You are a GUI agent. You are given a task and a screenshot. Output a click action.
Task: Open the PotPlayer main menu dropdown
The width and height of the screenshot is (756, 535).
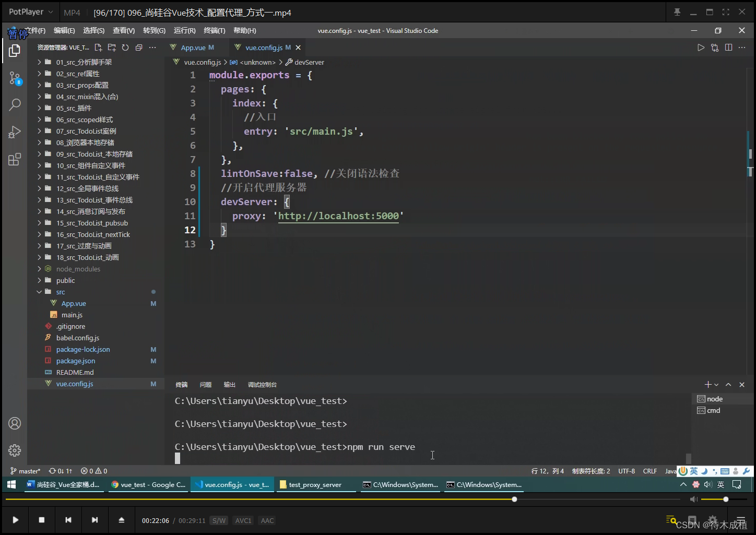coord(31,12)
